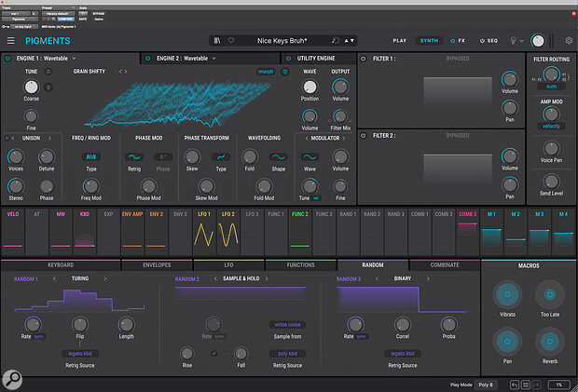
Task: Open the amp mod velocity dropdown
Action: coord(551,127)
